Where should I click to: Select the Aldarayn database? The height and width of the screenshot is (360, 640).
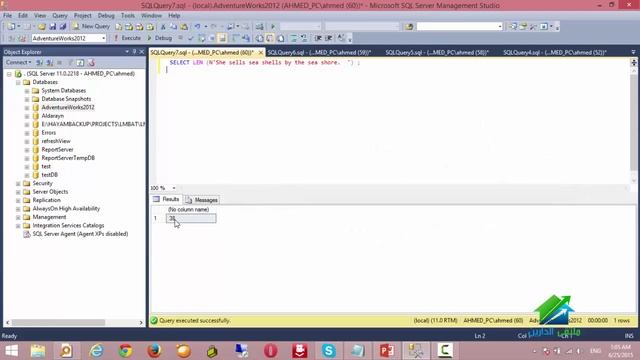(x=53, y=116)
